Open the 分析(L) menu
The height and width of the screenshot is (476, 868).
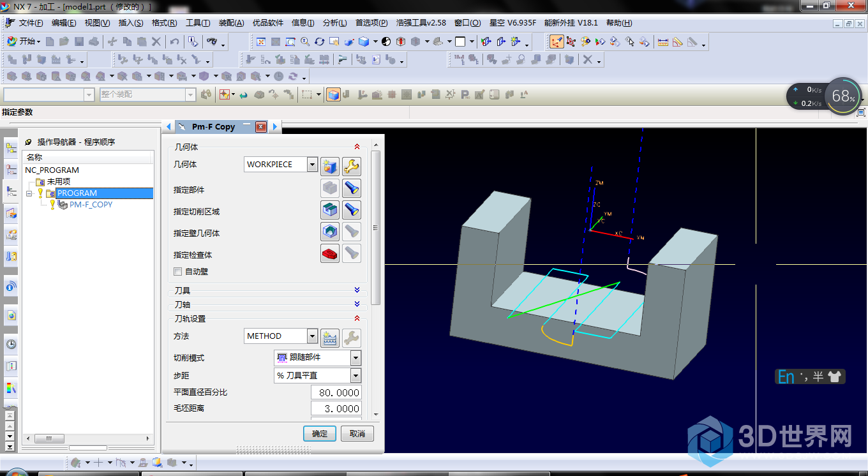point(334,23)
